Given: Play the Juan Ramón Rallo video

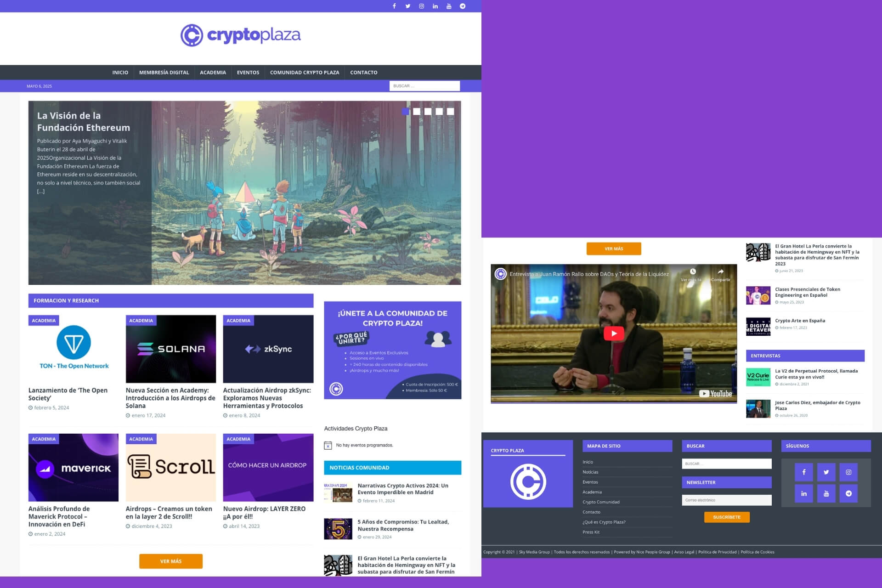Looking at the screenshot, I should 614,334.
